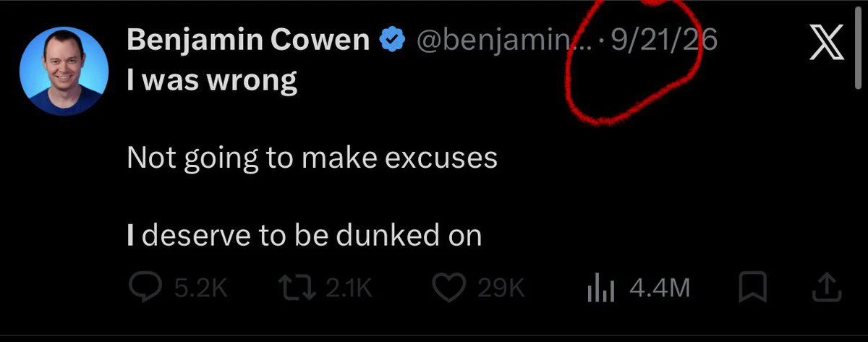Click the truncated @benjamin... handle
Image resolution: width=868 pixels, height=342 pixels.
coord(503,42)
